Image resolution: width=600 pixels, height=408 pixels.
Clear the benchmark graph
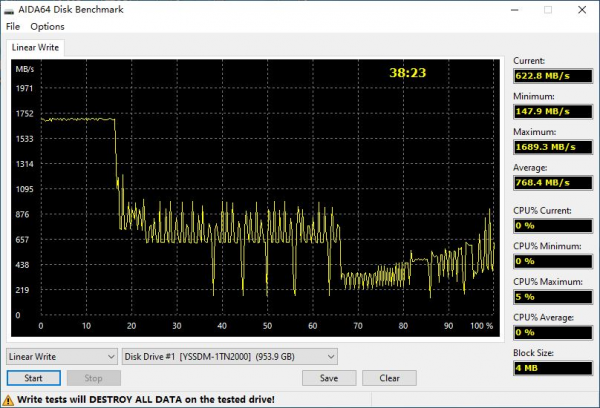(x=389, y=378)
